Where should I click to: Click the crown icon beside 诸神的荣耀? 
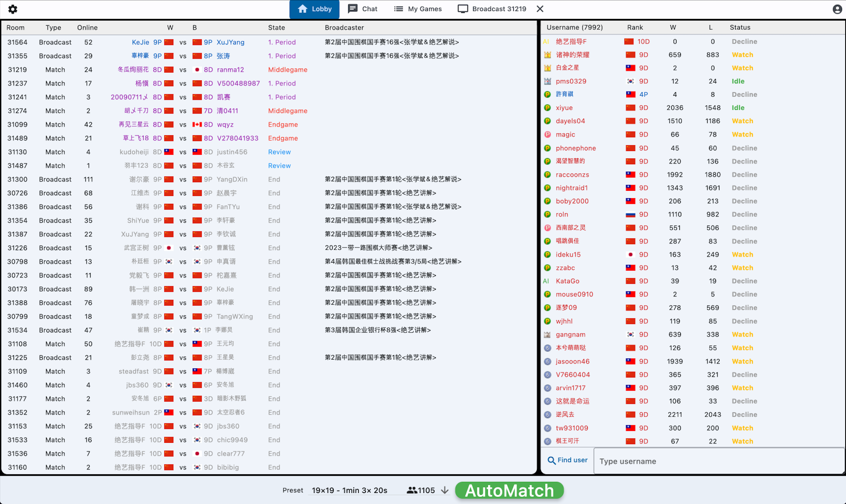[x=547, y=55]
